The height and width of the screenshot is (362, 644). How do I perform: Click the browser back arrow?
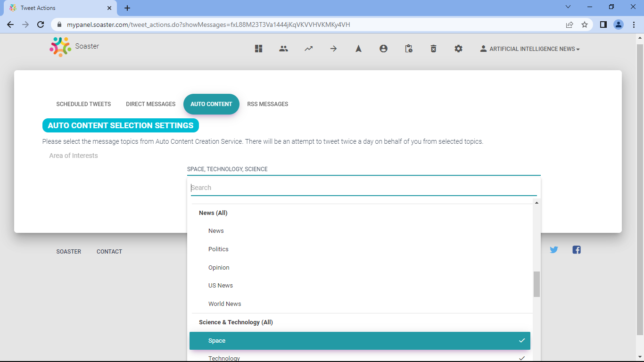(10, 25)
